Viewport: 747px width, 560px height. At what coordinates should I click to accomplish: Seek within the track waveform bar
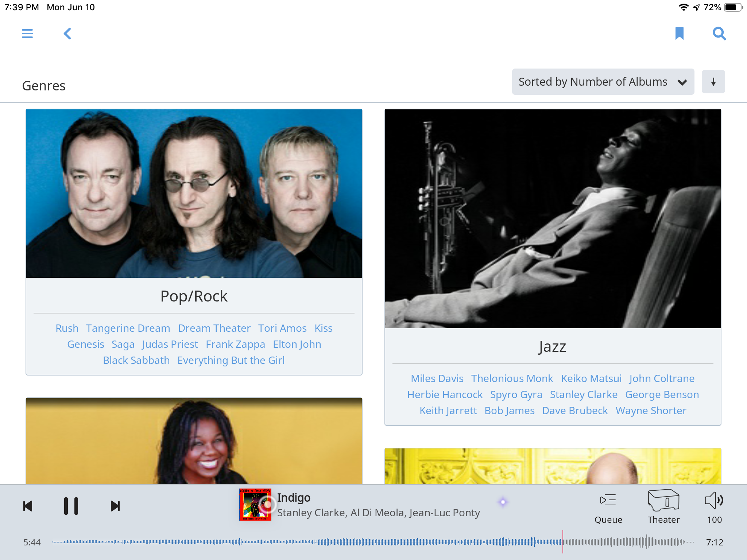pyautogui.click(x=365, y=542)
